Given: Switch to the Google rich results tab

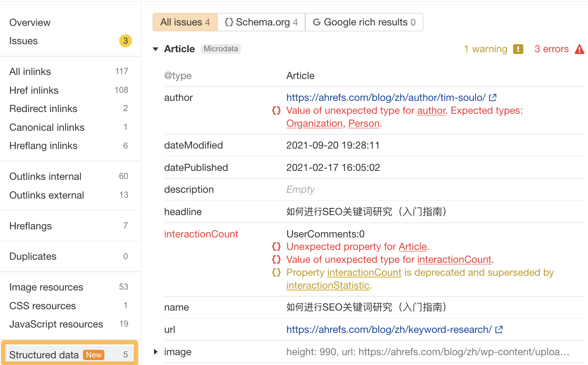Looking at the screenshot, I should coord(364,21).
